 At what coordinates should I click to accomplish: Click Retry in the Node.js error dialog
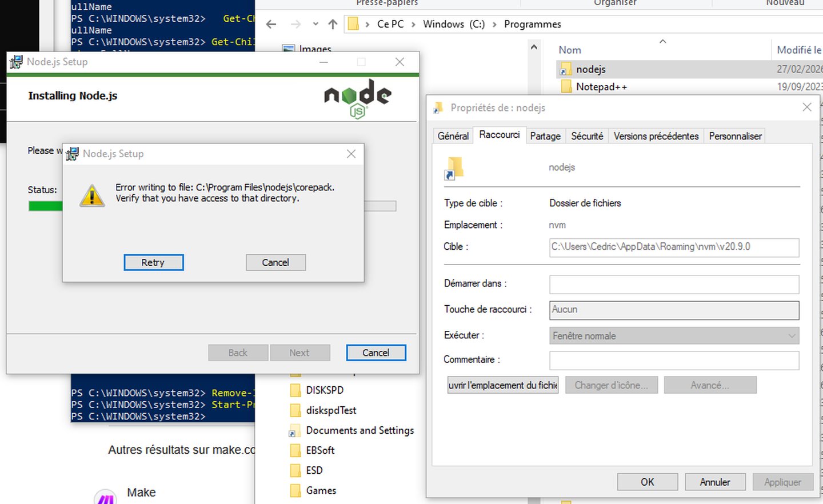153,262
